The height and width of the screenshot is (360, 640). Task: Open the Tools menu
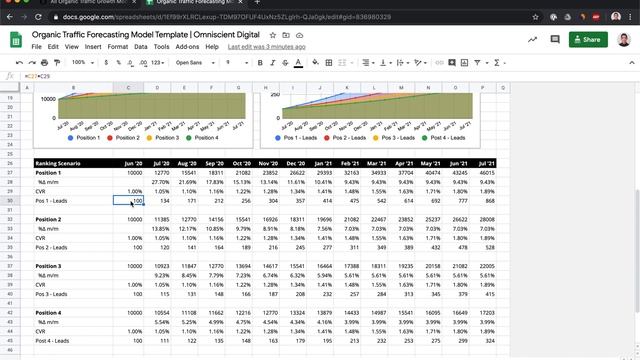point(161,47)
